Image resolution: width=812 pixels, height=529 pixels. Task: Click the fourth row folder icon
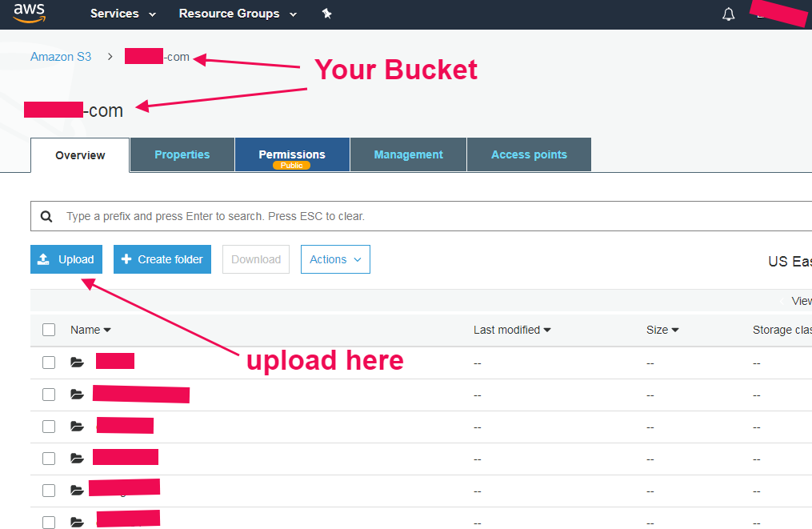click(x=77, y=459)
